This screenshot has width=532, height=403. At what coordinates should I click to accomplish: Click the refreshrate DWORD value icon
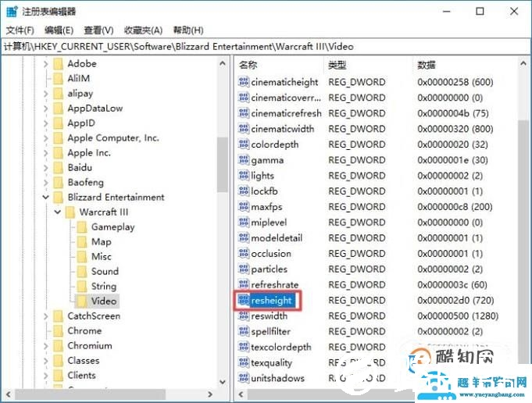click(244, 284)
